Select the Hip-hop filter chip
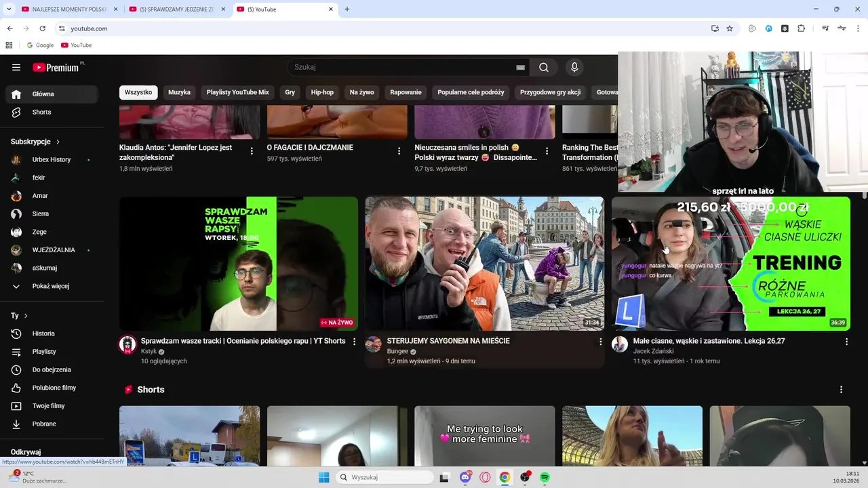This screenshot has width=868, height=488. [323, 92]
